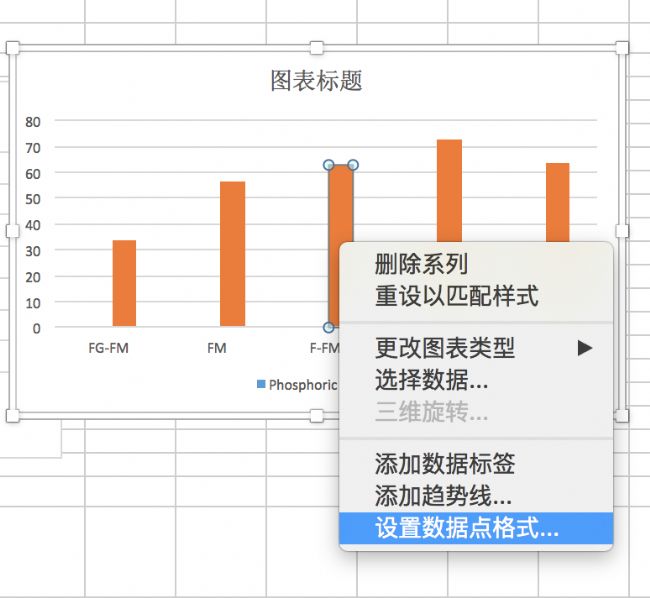Image resolution: width=650 pixels, height=598 pixels.
Task: Click the chart's right-middle resize handle
Action: click(x=621, y=231)
